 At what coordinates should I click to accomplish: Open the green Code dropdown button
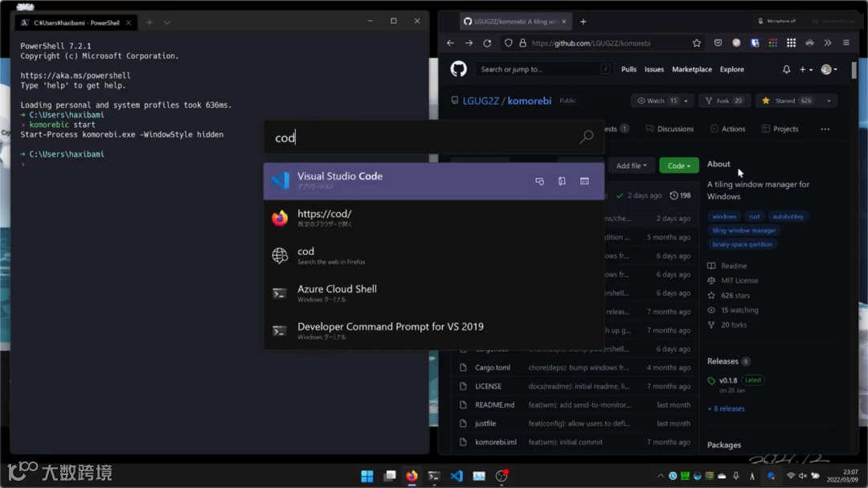point(678,166)
